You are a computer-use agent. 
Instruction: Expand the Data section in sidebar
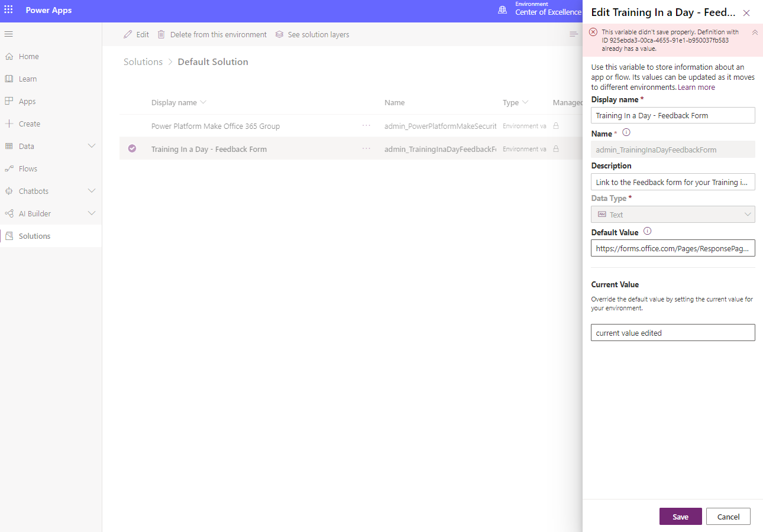92,145
